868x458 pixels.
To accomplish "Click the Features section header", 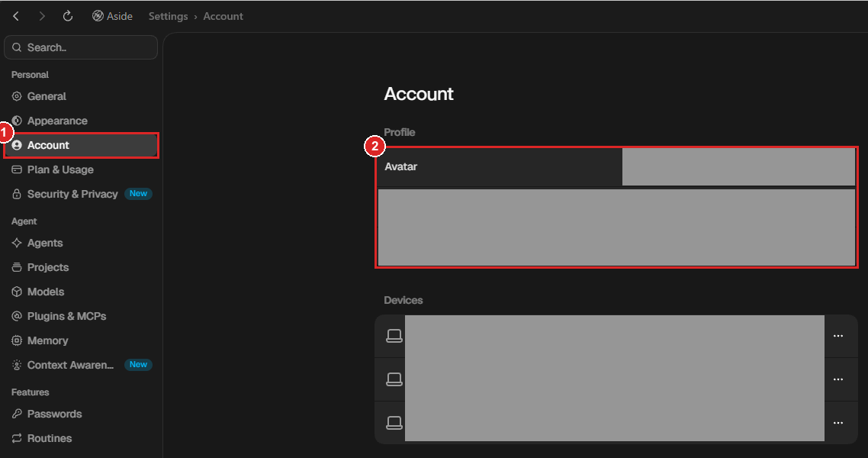I will click(30, 392).
